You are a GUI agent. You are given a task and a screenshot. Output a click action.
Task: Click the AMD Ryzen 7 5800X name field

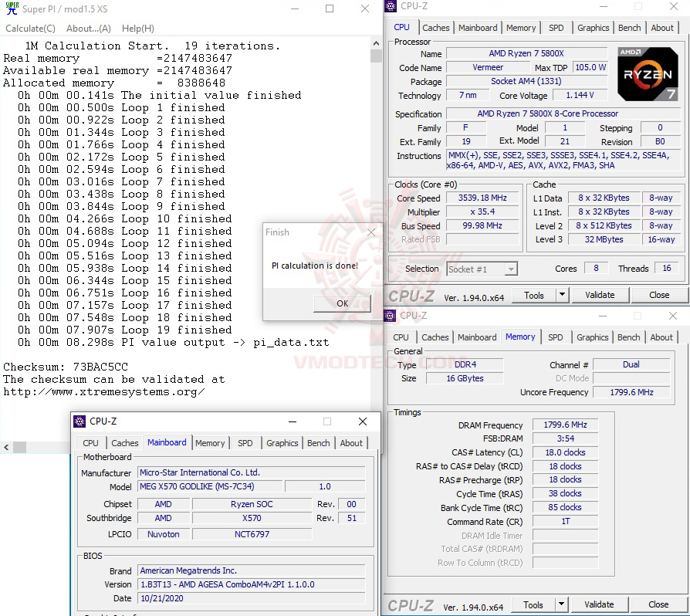[x=526, y=53]
